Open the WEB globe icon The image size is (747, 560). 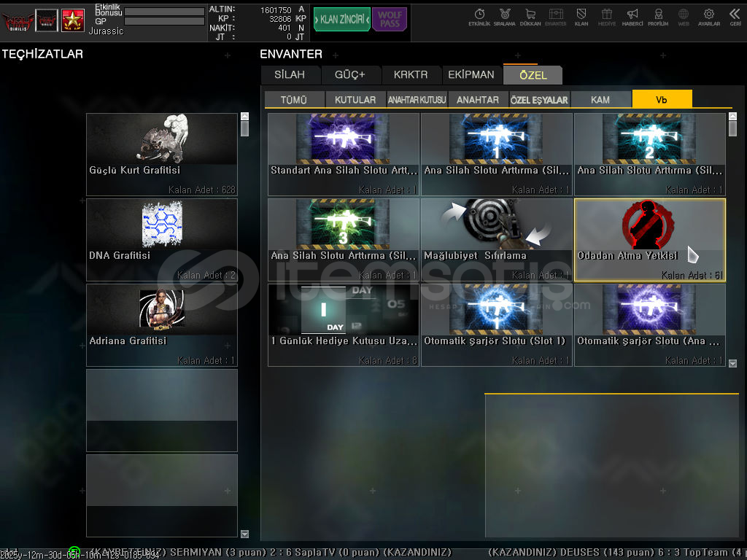684,17
